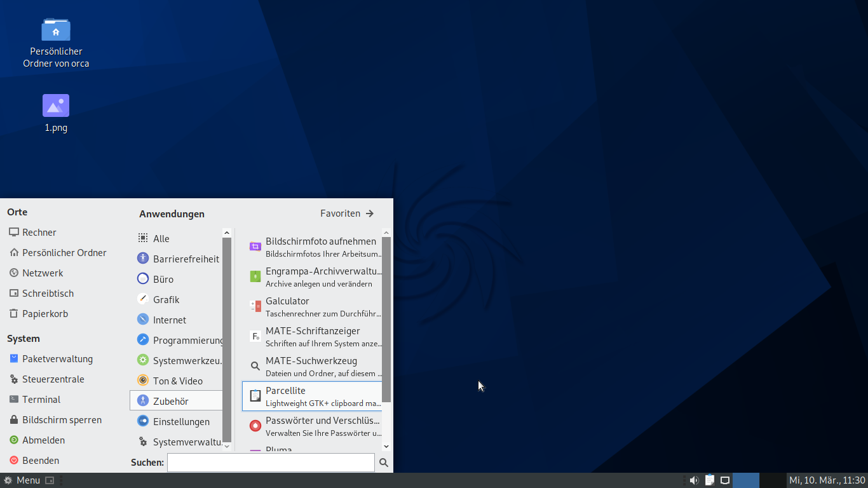Click application list scrollbar down arrow

(386, 447)
